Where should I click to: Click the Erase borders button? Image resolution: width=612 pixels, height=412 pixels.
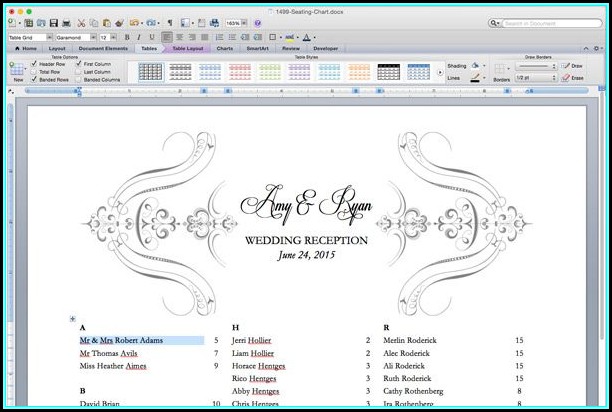coord(576,77)
